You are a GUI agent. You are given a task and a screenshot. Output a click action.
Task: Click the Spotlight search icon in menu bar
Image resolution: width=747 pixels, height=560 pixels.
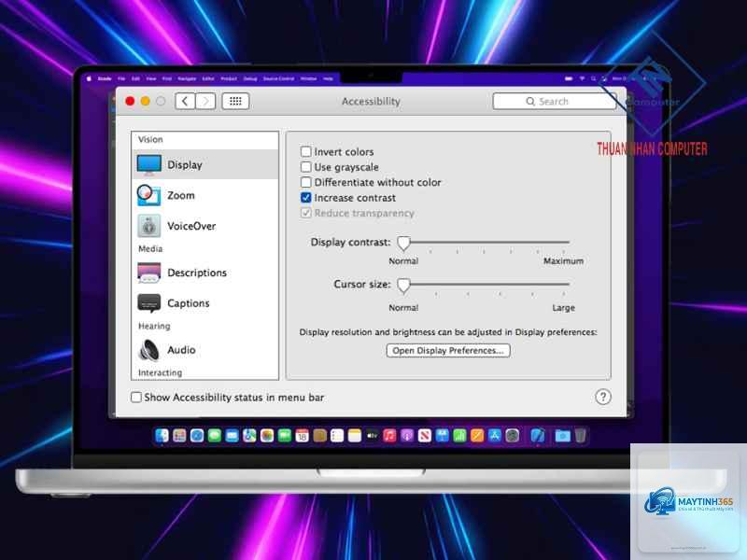pos(593,78)
